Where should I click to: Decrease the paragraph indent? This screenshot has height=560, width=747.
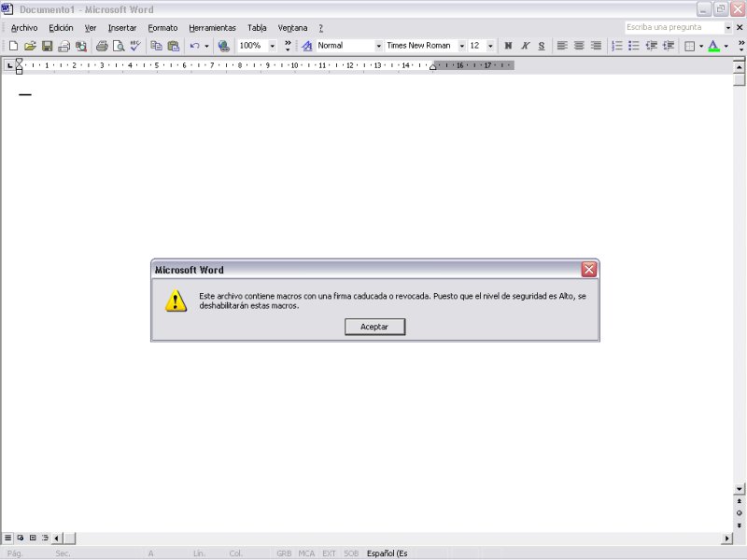(x=651, y=46)
